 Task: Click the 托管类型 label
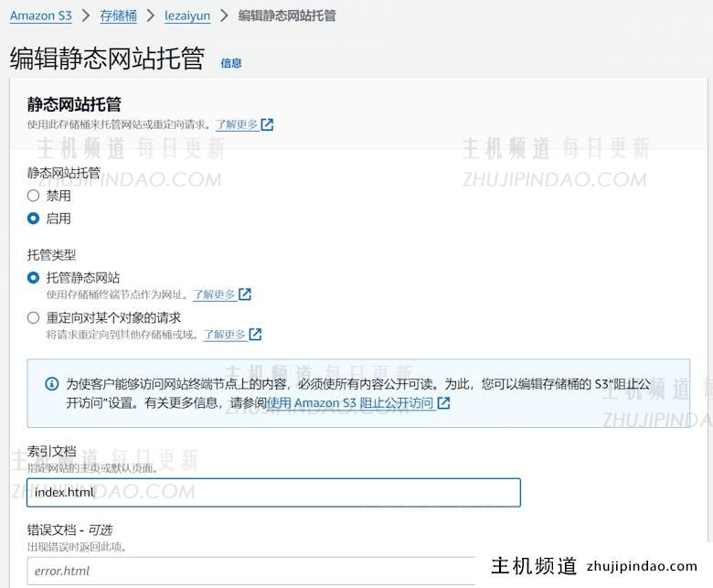click(x=51, y=255)
